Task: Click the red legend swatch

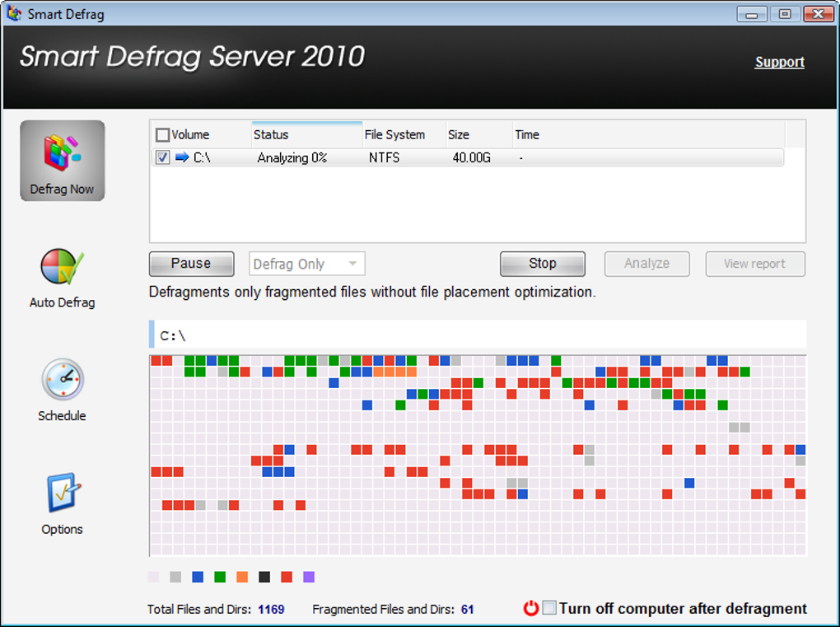Action: [287, 577]
